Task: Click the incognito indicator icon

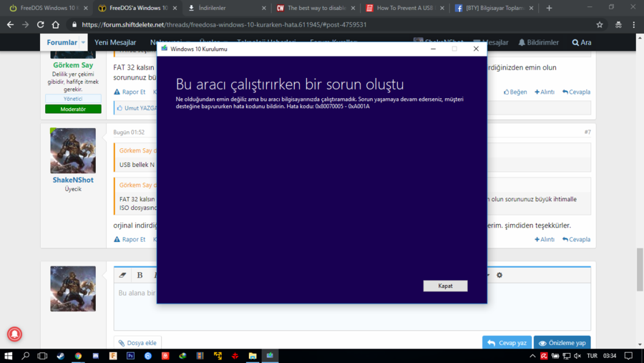Action: [618, 24]
